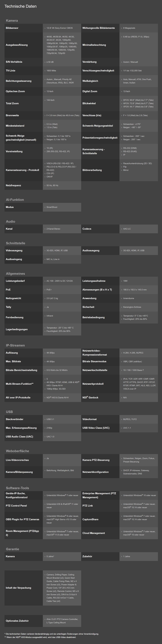Screen dimensions: 162x644
Task: Select the 'Cloud Management' row label
Action: [94, 533]
